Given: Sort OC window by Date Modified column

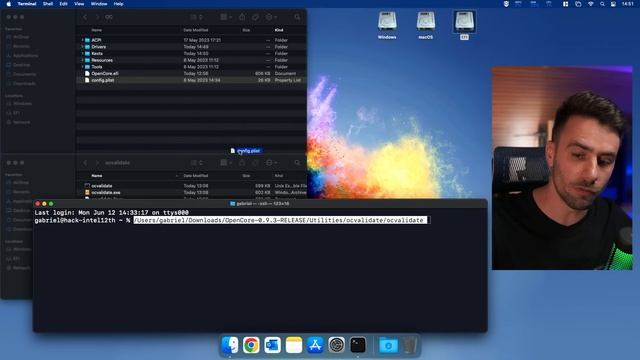Looking at the screenshot, I should click(196, 30).
